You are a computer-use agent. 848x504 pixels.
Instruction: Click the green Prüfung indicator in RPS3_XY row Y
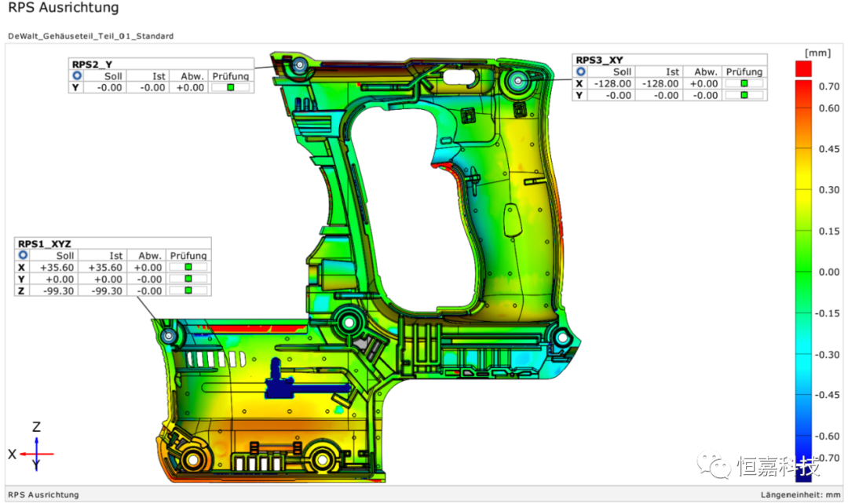744,95
